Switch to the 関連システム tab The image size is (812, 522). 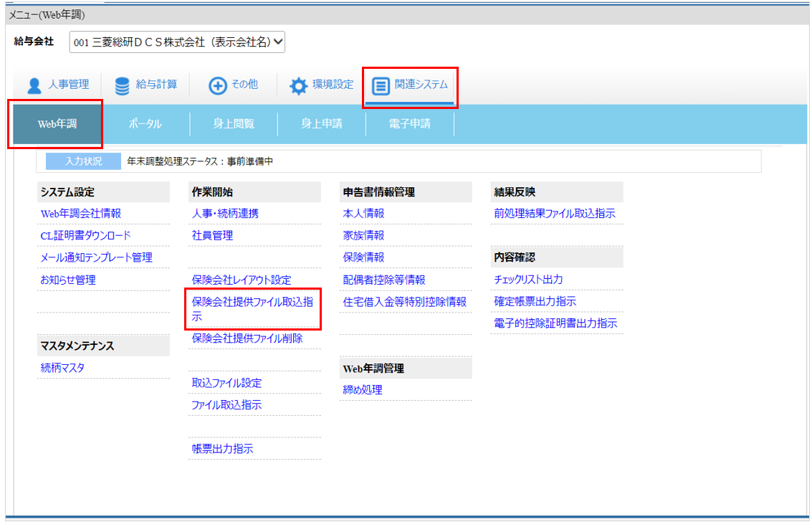tap(410, 85)
